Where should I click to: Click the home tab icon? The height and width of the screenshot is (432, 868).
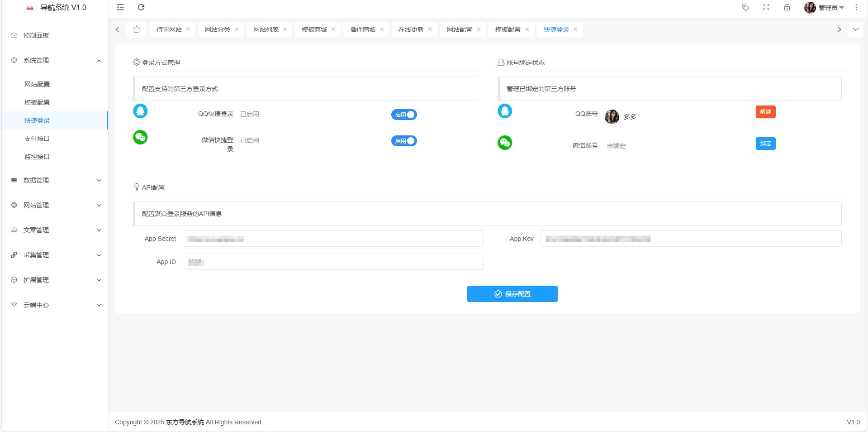coord(137,29)
